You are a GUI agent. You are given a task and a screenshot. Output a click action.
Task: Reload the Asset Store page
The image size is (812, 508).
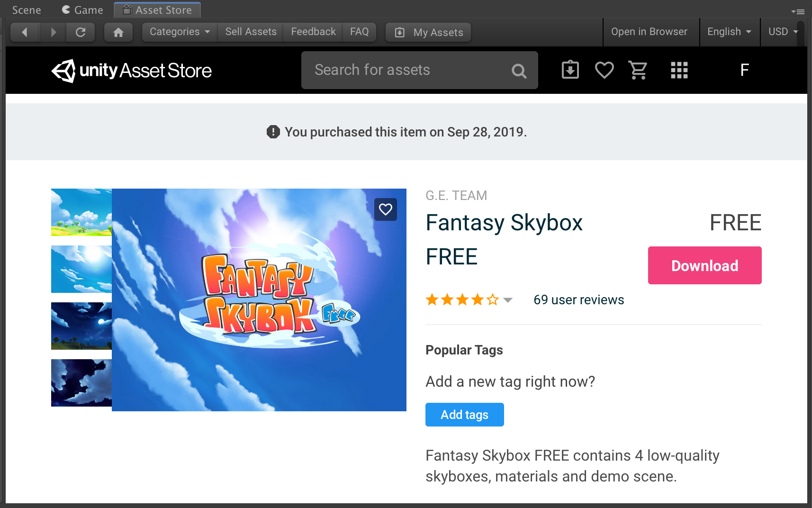coord(81,32)
